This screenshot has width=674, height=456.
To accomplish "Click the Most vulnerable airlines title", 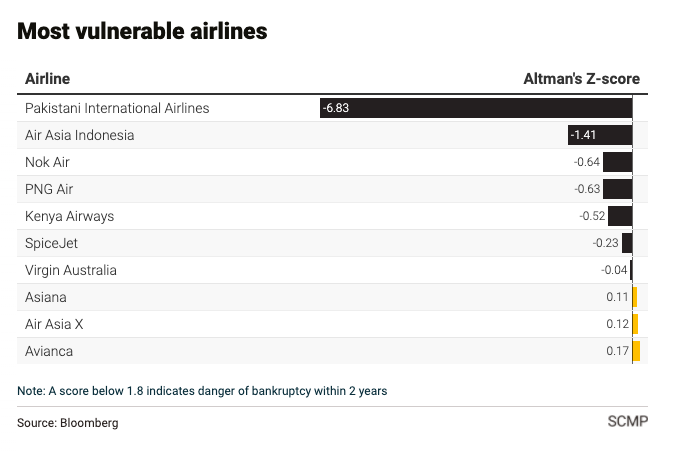I will 142,31.
